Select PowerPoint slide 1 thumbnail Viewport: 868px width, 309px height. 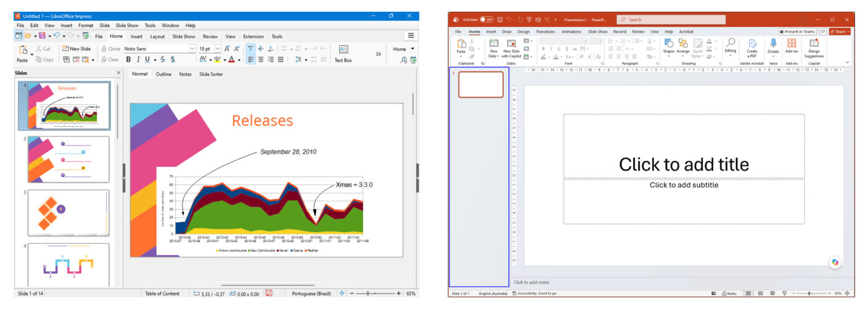pyautogui.click(x=481, y=84)
